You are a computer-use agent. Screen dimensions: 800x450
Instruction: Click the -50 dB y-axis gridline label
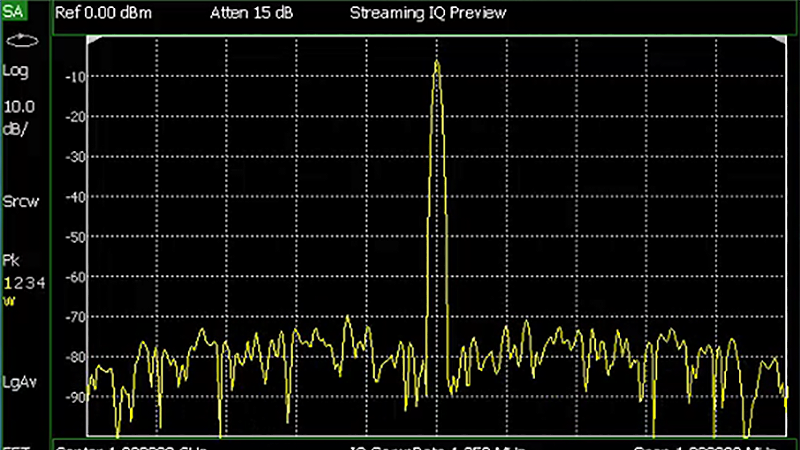click(75, 237)
